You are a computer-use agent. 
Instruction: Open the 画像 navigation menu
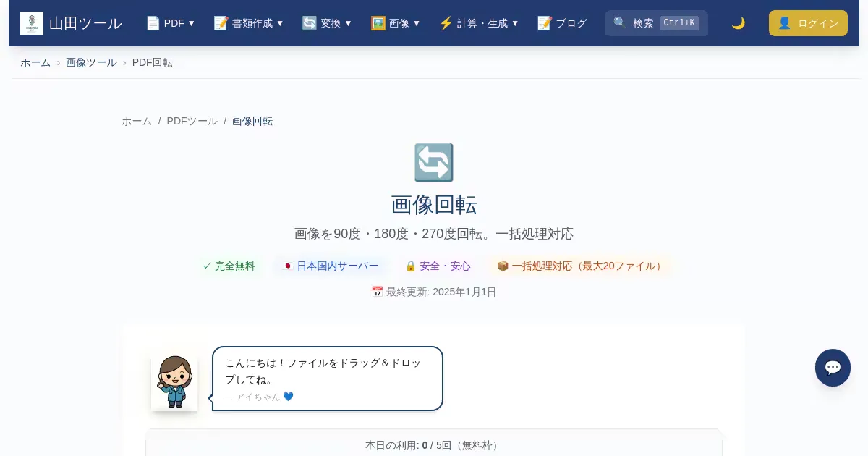[x=396, y=23]
